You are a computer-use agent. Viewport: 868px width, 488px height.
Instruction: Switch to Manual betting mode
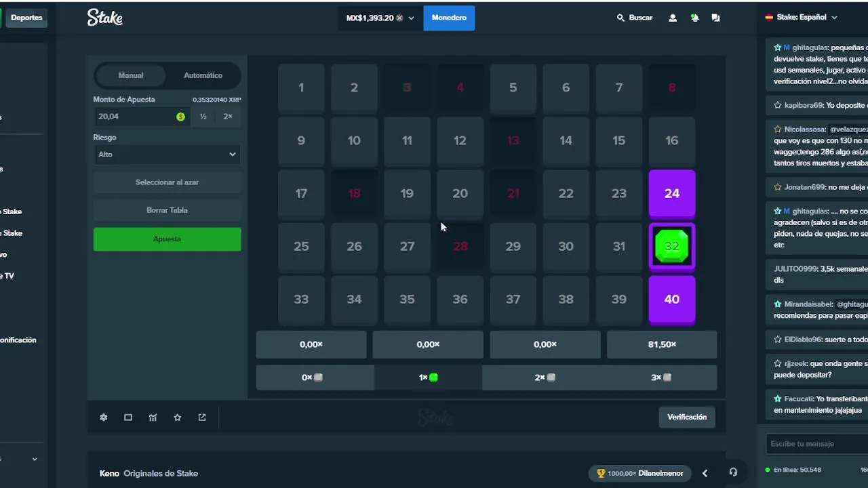click(x=131, y=75)
